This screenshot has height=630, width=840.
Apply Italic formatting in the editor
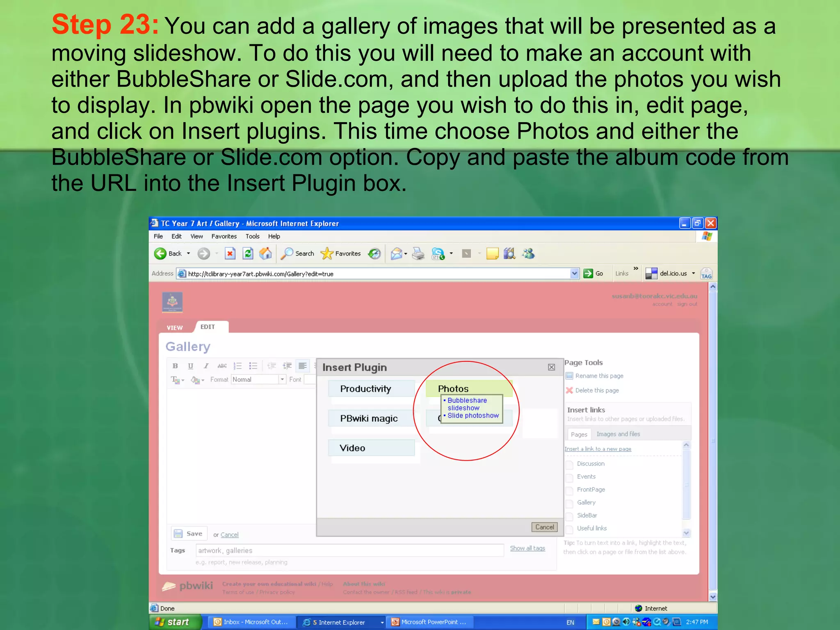click(x=206, y=366)
